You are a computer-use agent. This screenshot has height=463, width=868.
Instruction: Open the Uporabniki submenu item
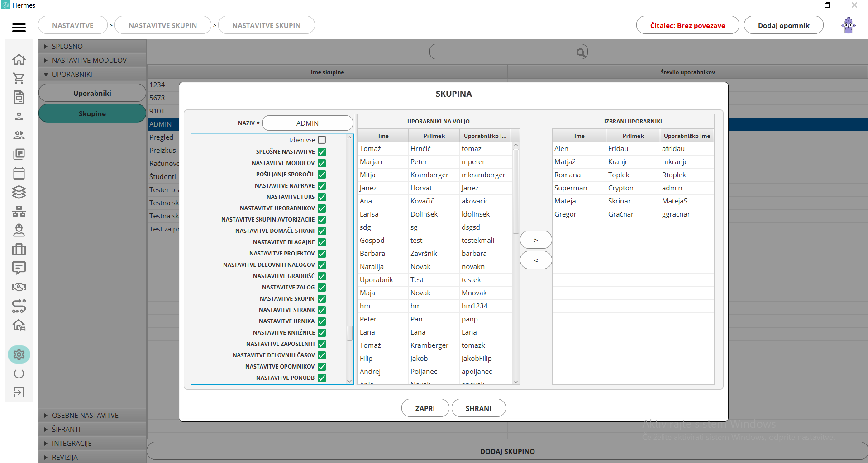click(x=92, y=93)
